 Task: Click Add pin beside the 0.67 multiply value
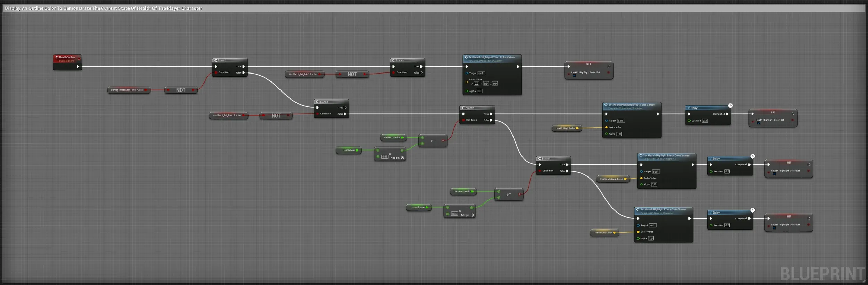click(397, 158)
